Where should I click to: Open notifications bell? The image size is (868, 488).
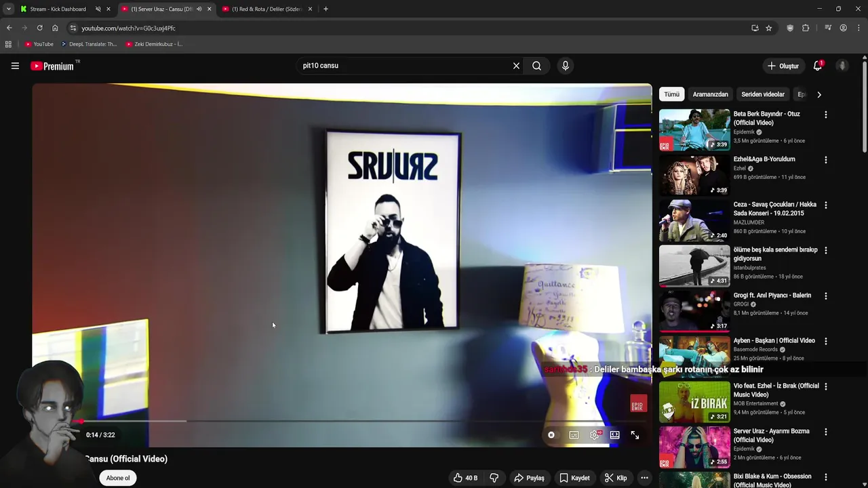click(818, 66)
